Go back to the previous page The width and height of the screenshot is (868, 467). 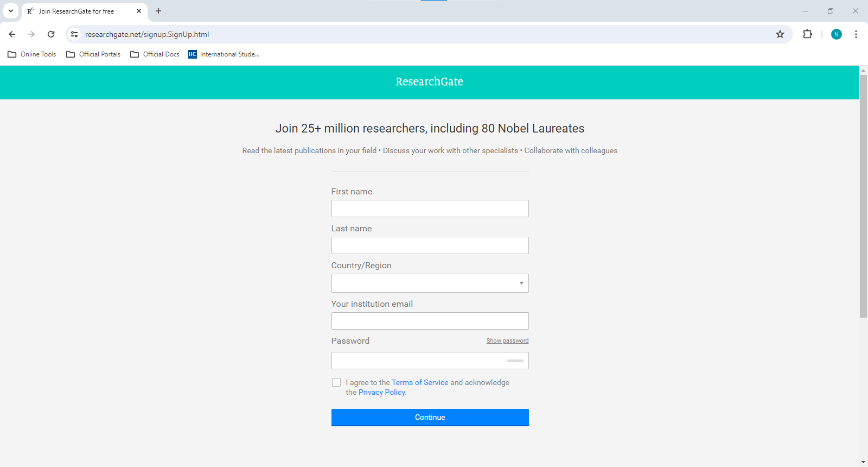(x=12, y=34)
